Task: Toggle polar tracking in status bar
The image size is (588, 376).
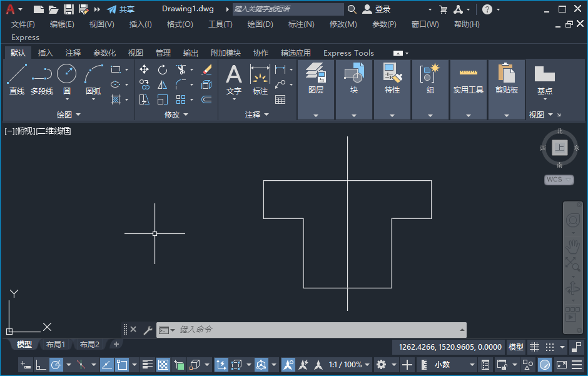Action: (56, 365)
